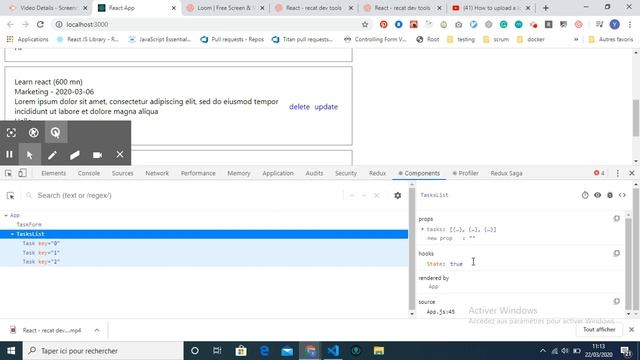The image size is (640, 360).
Task: Click the view source angle-brackets icon
Action: [622, 195]
